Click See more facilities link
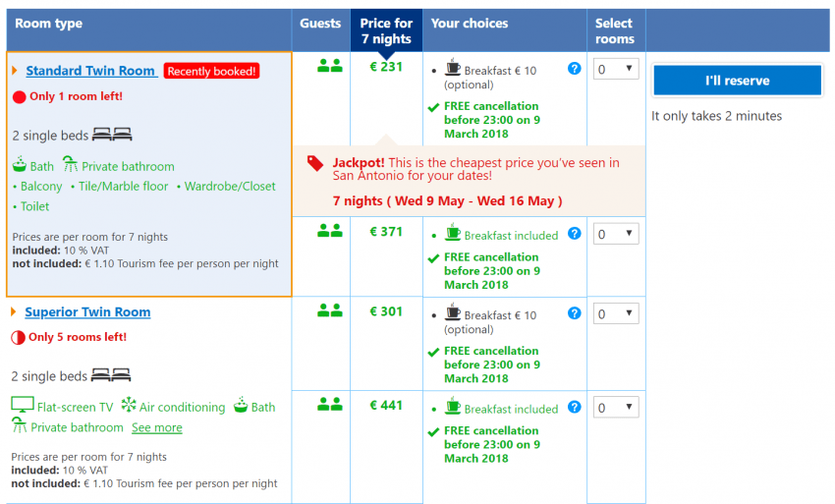This screenshot has width=835, height=504. 156,427
